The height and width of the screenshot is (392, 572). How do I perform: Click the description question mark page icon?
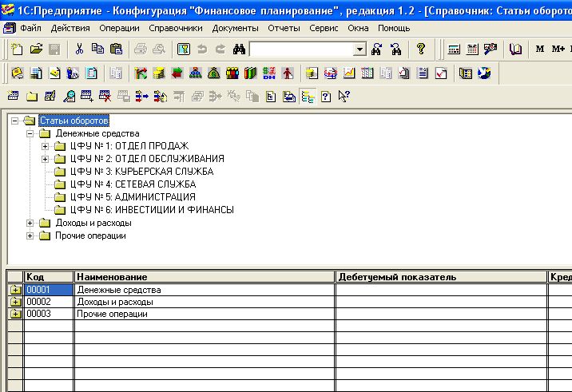point(326,97)
